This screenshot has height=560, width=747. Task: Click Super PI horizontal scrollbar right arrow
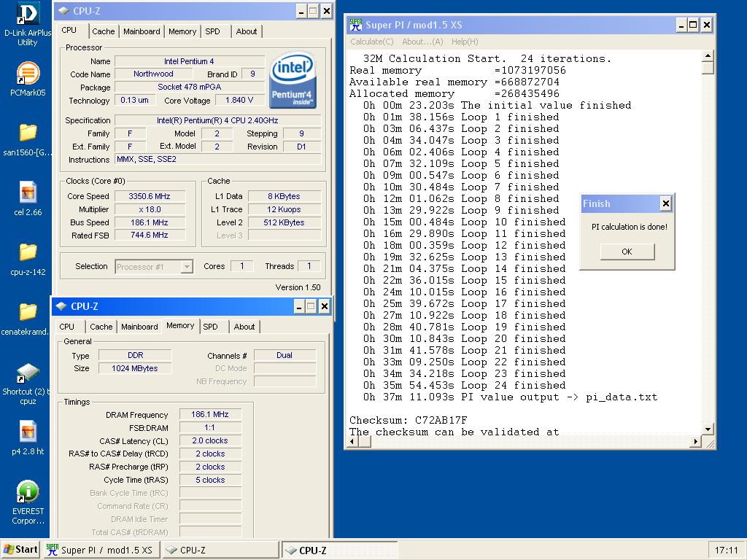tap(695, 441)
